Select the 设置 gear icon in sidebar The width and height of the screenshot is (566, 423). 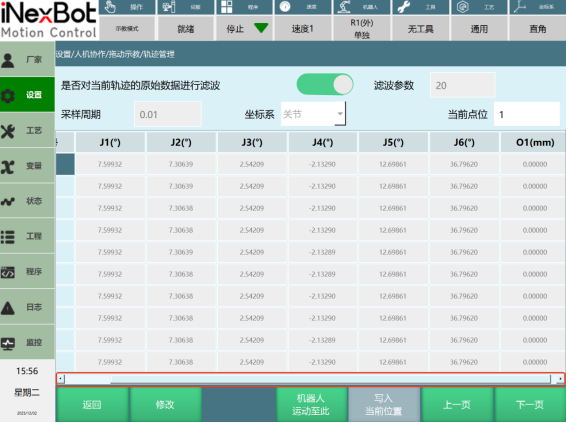click(8, 96)
